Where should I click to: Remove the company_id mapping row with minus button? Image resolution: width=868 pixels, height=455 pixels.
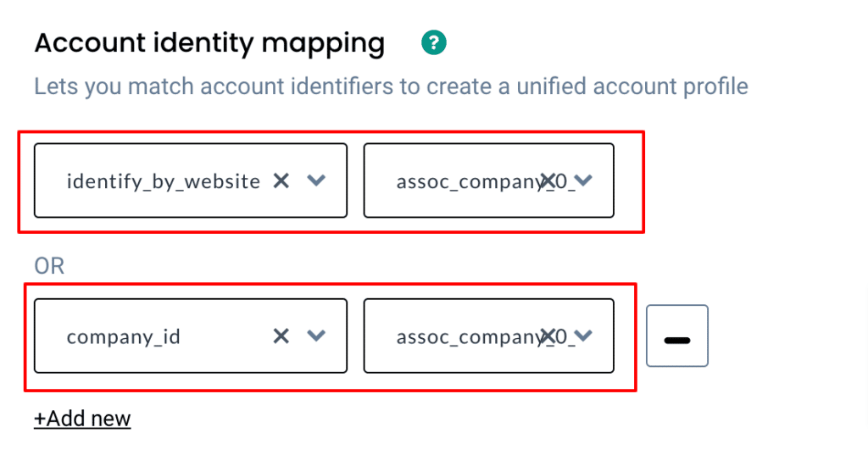tap(677, 336)
